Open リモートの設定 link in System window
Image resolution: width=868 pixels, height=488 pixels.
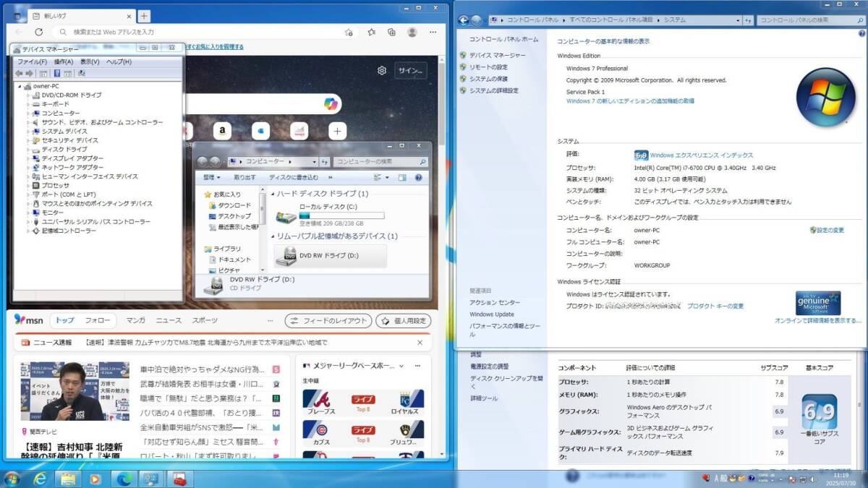click(488, 67)
